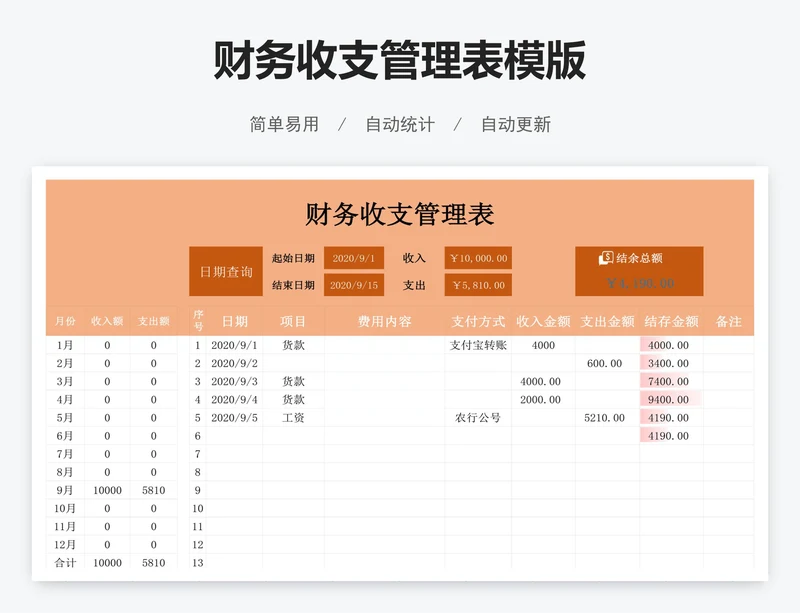
Task: Click the 支出额 column header
Action: click(154, 321)
